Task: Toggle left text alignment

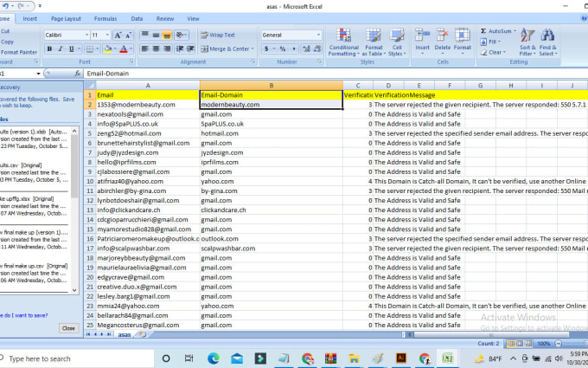Action: coord(144,48)
